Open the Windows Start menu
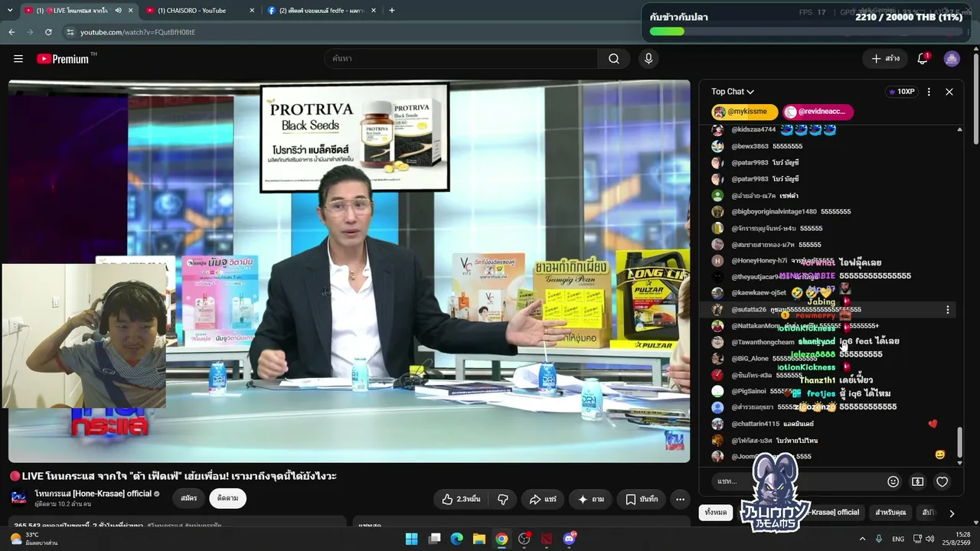This screenshot has width=980, height=551. [x=411, y=539]
